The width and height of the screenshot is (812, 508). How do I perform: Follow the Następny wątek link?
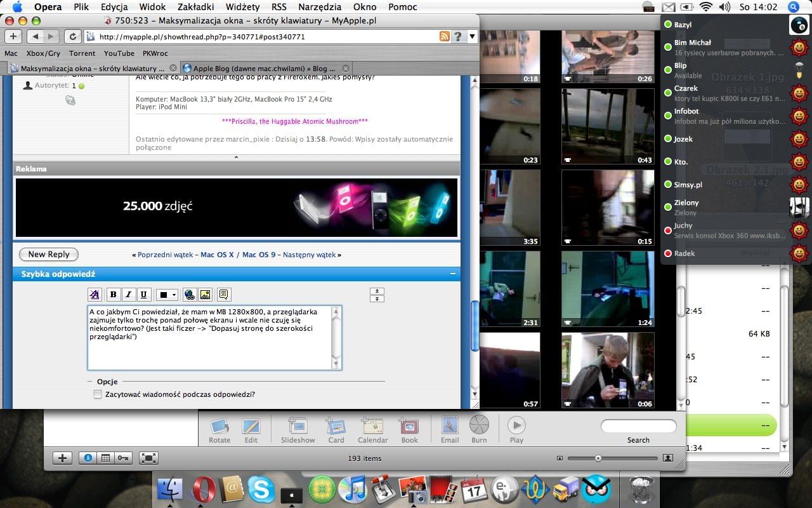tap(309, 255)
